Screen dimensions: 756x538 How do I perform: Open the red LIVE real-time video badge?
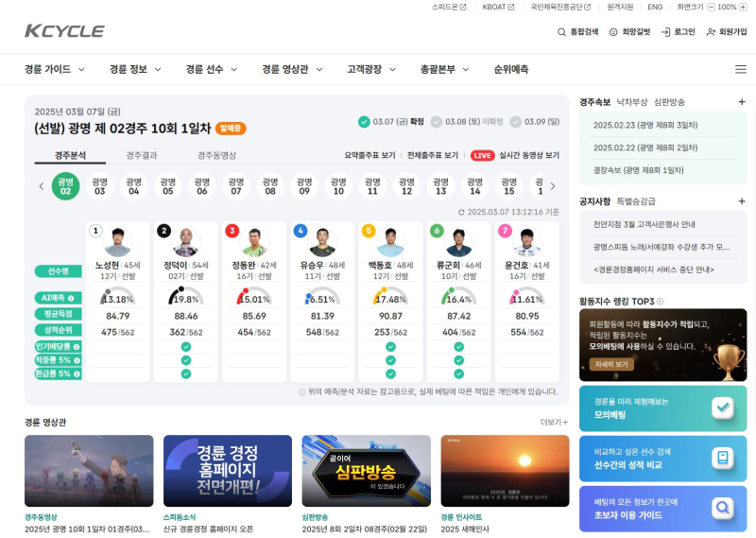(x=482, y=155)
